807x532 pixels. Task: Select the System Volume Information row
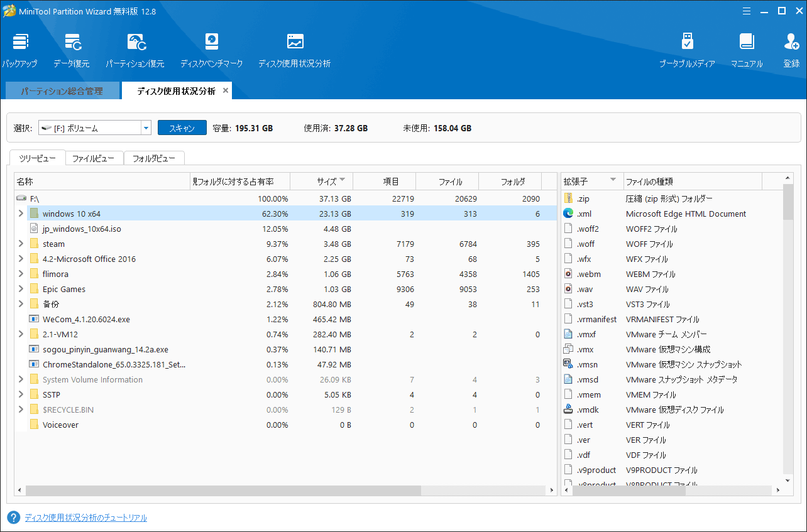point(286,379)
